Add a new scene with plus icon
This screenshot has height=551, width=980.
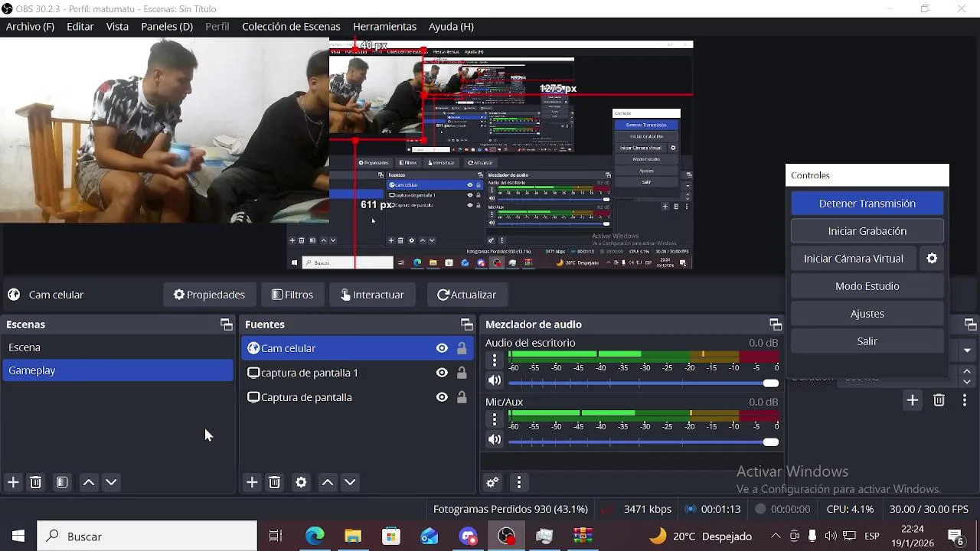coord(13,482)
